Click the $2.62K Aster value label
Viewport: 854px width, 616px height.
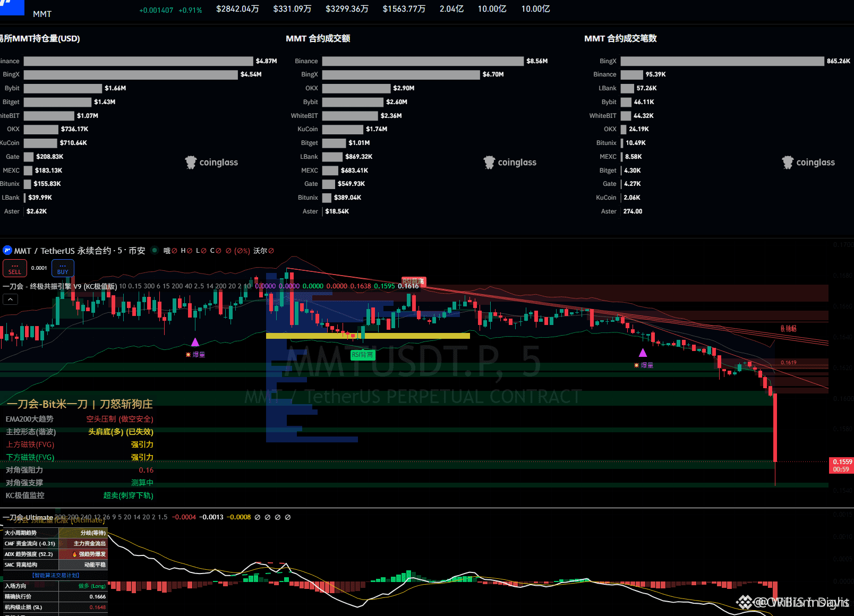pos(37,211)
